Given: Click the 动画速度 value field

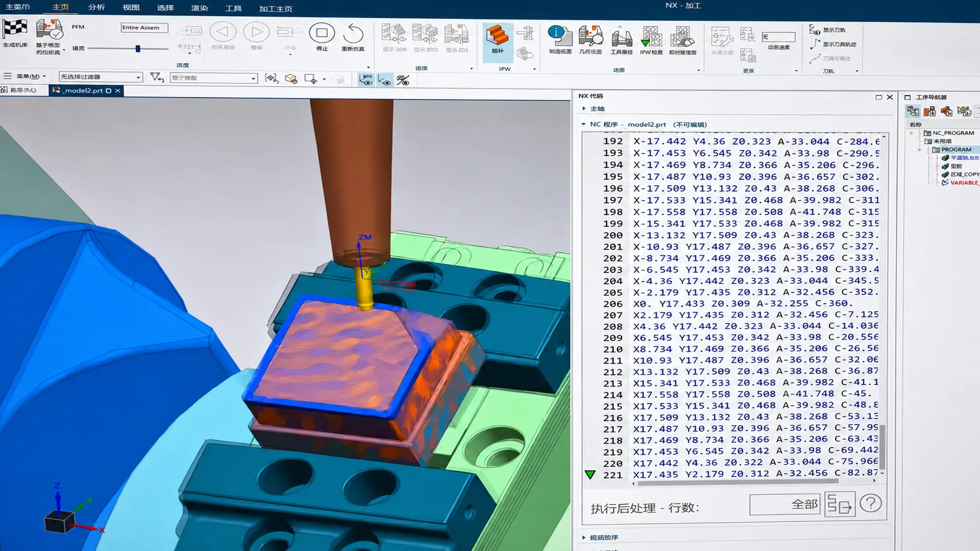Looking at the screenshot, I should click(778, 37).
